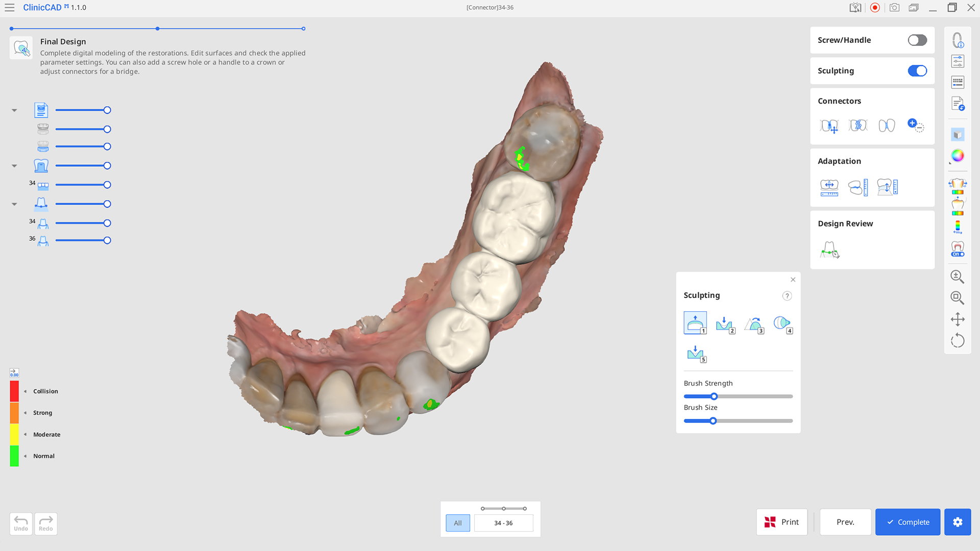The image size is (980, 551).
Task: Select the All teeth tab
Action: 457,523
